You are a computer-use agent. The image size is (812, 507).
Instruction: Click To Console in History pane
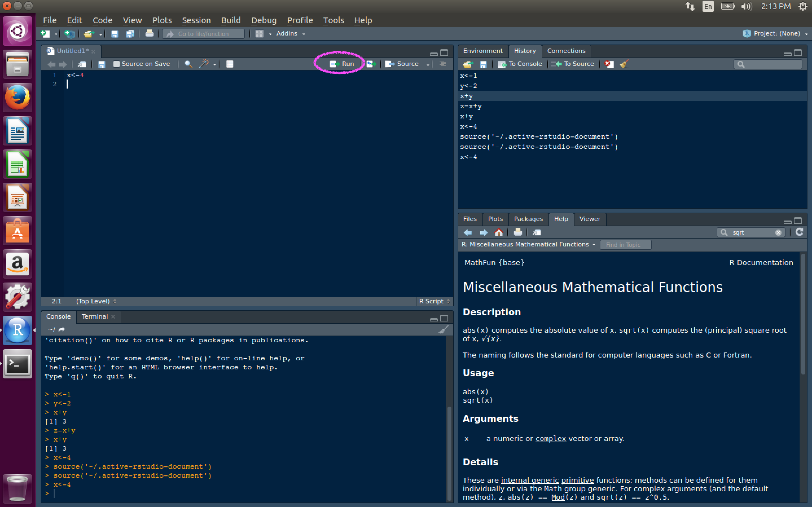(x=519, y=64)
